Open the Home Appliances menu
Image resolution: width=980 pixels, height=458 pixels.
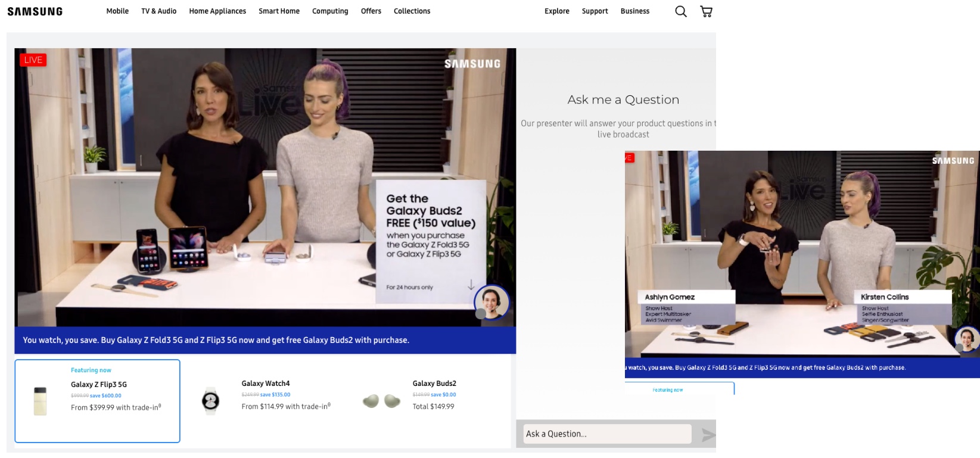(217, 11)
